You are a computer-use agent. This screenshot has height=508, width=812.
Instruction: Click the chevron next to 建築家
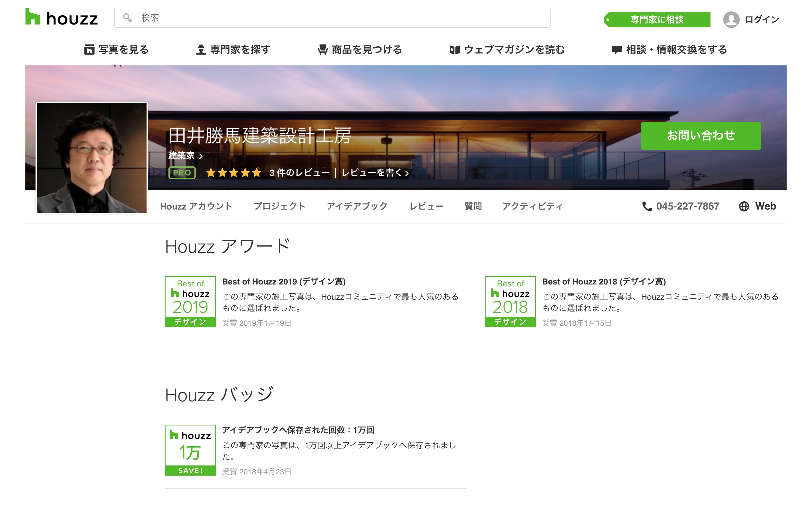tap(201, 156)
